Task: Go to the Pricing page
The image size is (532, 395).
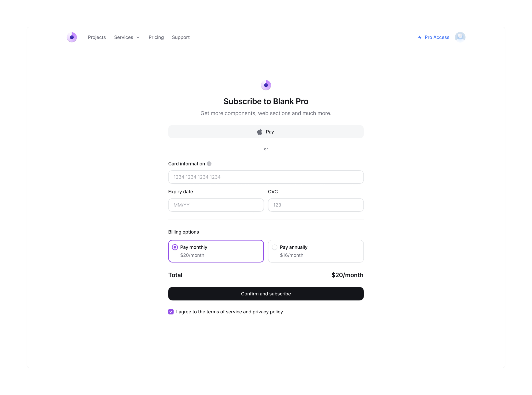Action: pyautogui.click(x=156, y=37)
